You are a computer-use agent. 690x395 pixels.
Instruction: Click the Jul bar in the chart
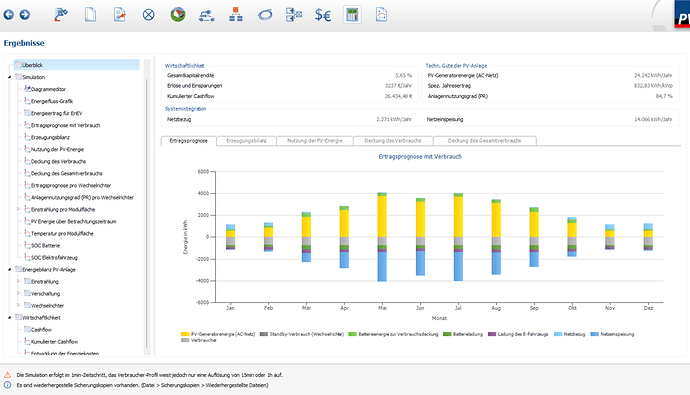pos(458,237)
